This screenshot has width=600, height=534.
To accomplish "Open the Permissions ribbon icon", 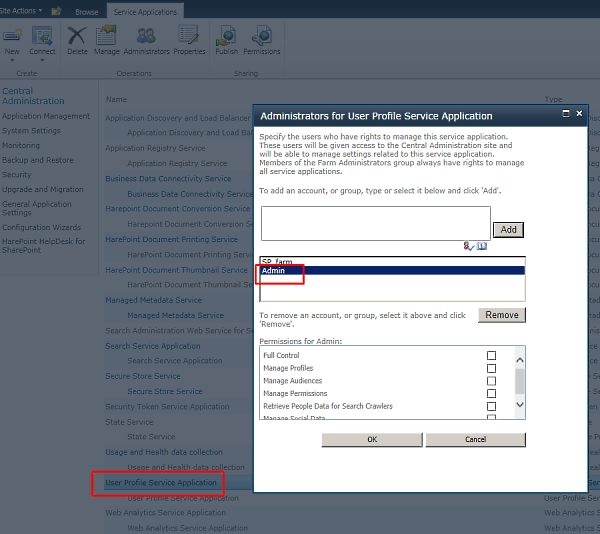I will point(262,35).
